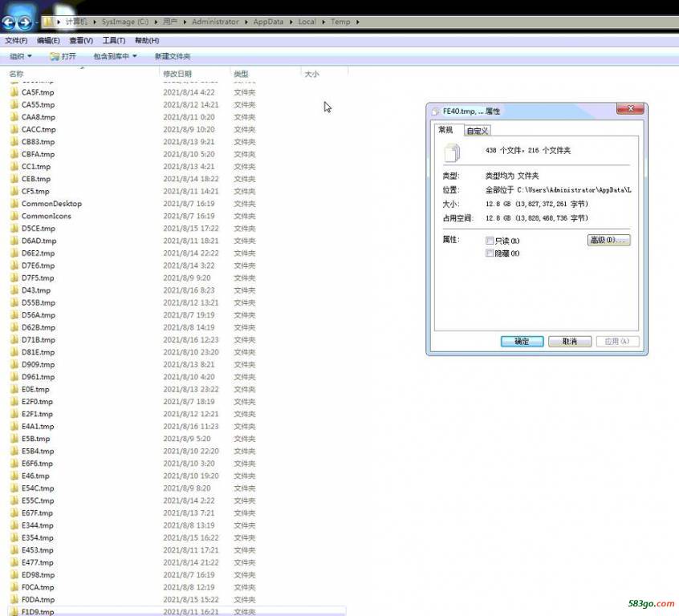This screenshot has height=616, width=679.
Task: Sort by the 修改日期 column header
Action: coord(178,74)
